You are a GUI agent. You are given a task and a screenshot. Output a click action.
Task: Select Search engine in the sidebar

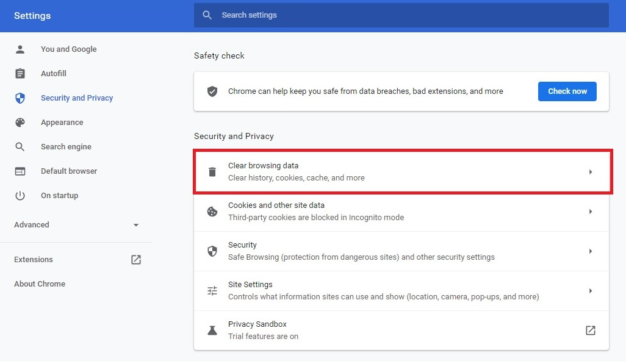66,147
